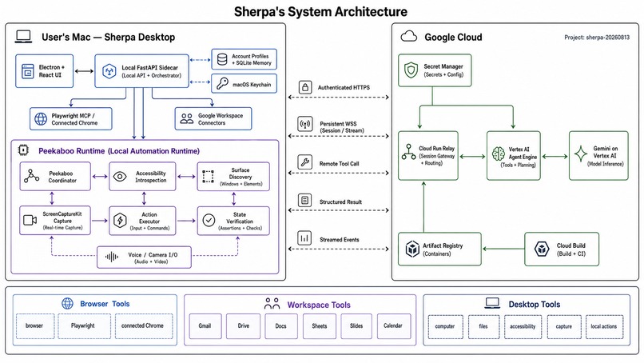Click the 'Cloud Run Relay' label
Screen dimensions: 644x363
(436, 149)
